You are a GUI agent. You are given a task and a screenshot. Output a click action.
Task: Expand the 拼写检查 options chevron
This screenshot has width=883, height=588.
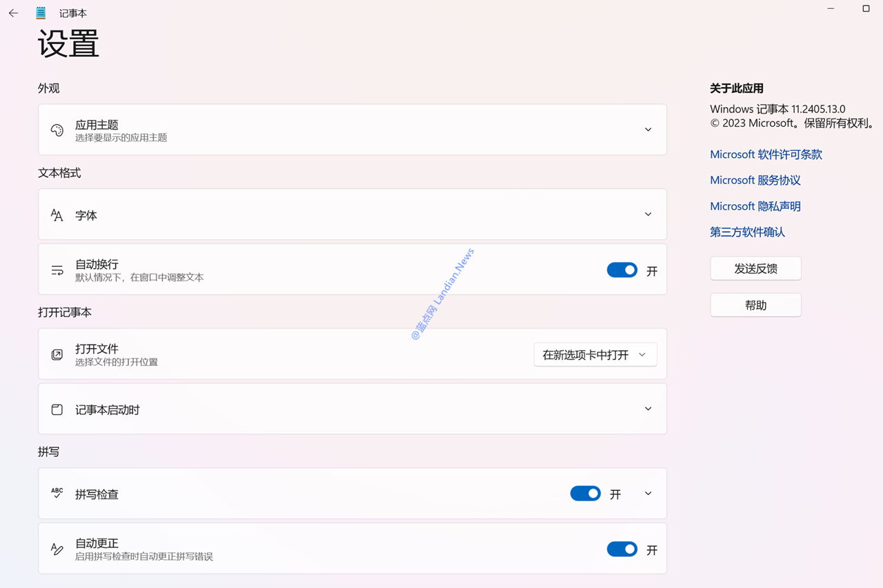point(648,494)
